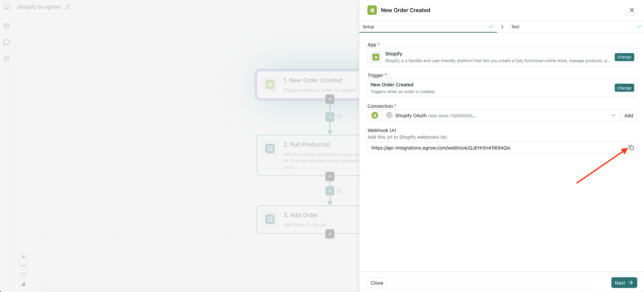Select the Setup tab

coord(368,27)
